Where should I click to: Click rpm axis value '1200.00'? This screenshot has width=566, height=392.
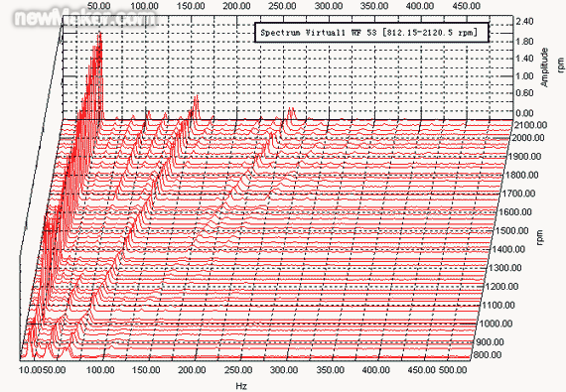501,287
